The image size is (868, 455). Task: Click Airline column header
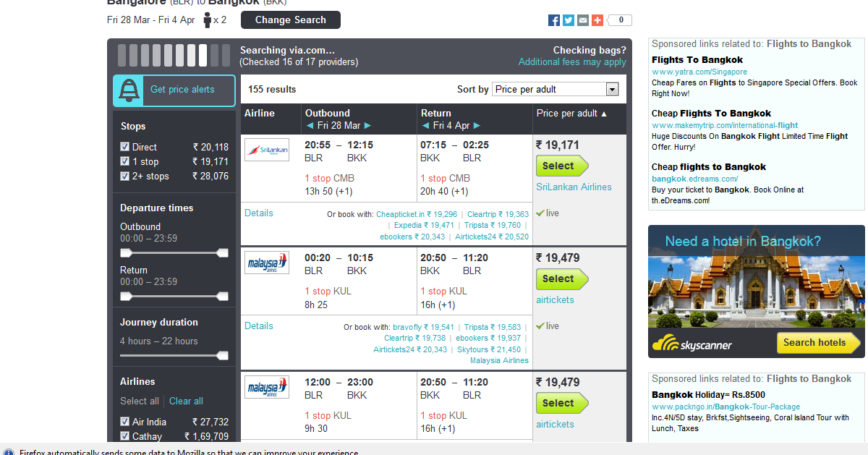260,114
